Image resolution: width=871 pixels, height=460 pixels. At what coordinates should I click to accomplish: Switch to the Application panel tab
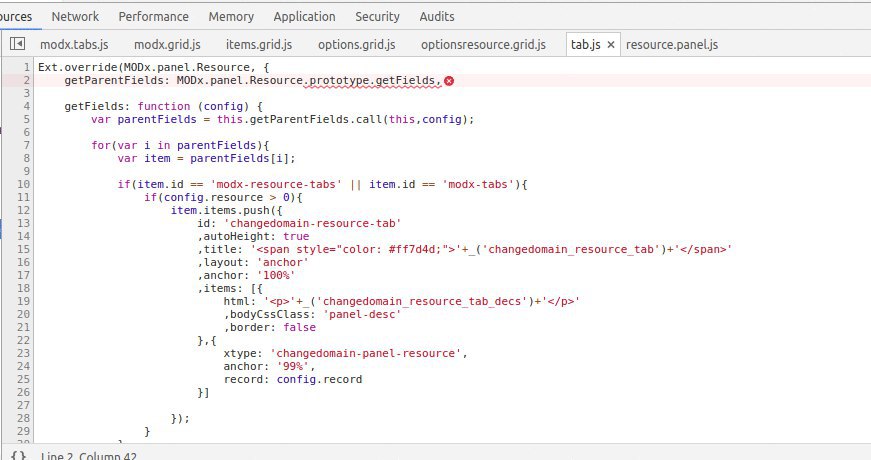click(304, 17)
